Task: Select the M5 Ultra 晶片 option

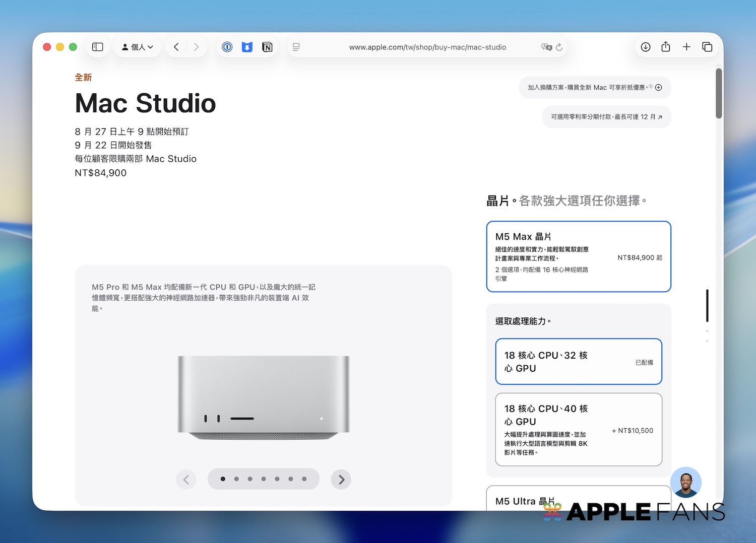Action: pyautogui.click(x=579, y=499)
